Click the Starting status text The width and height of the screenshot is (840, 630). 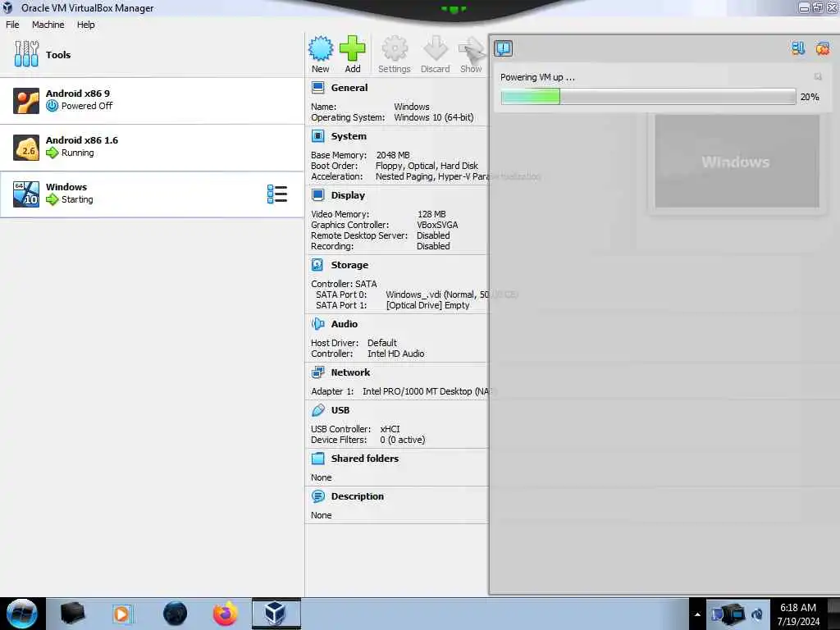pyautogui.click(x=77, y=199)
